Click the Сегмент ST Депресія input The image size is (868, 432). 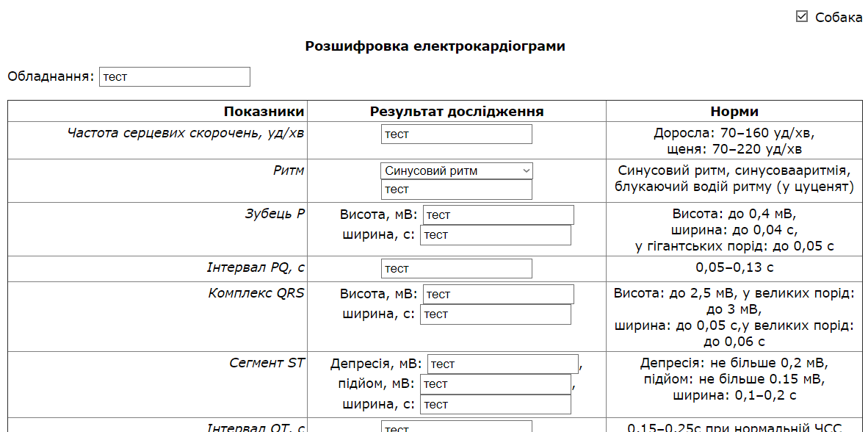click(502, 364)
